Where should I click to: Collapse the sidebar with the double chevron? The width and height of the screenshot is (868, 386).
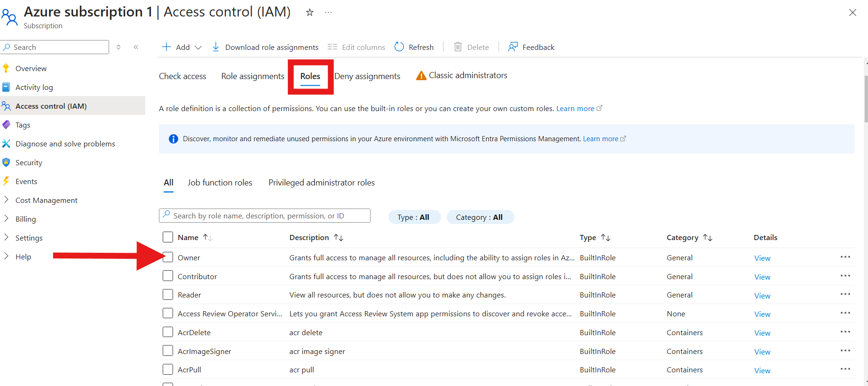[x=136, y=47]
